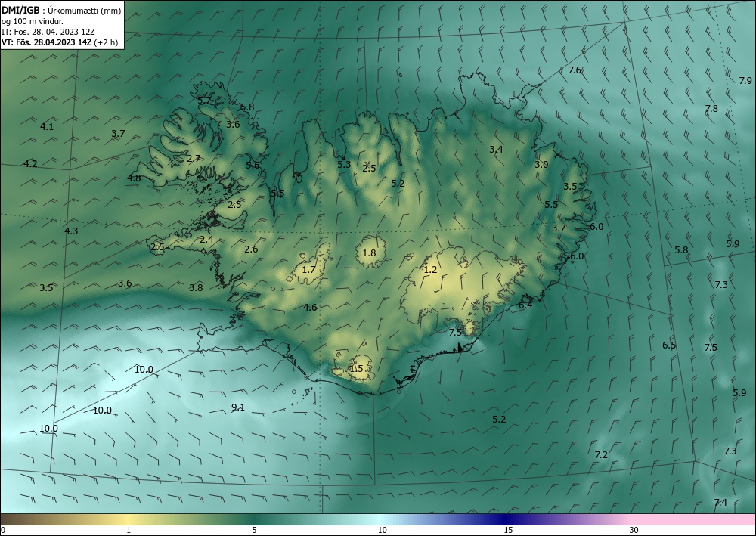756x536 pixels.
Task: Click the 5.8 value north of the Westfjords
Action: (x=247, y=107)
